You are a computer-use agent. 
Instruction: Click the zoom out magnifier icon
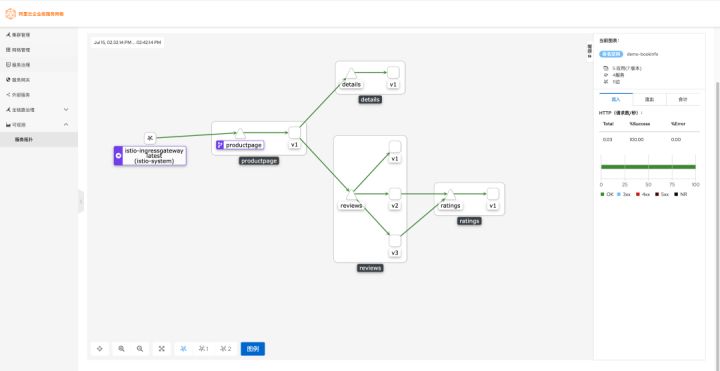pyautogui.click(x=140, y=349)
